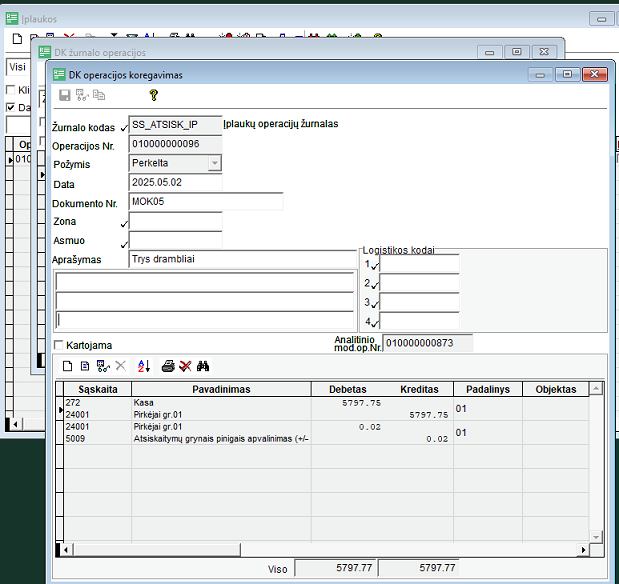
Task: Click the Operacijos Nr. field
Action: point(175,144)
